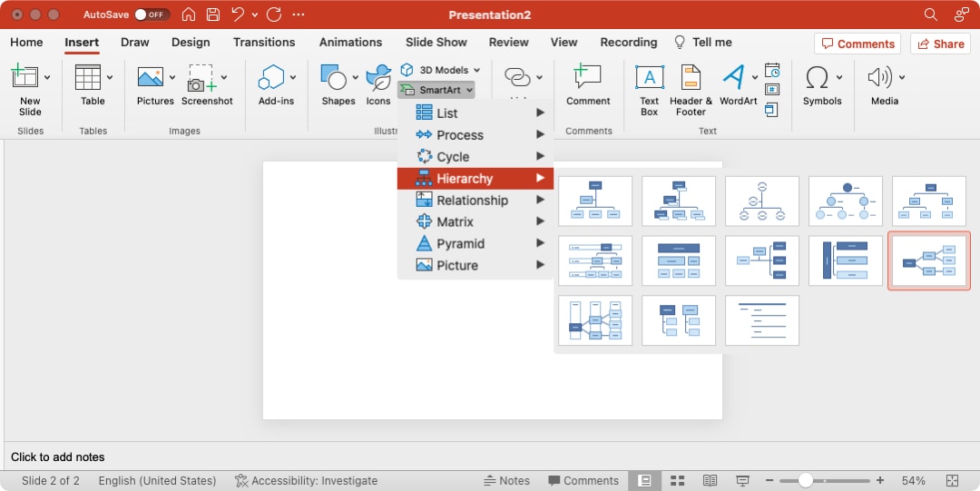Open the List SmartArt submenu
Screen dimensions: 980x491
475,113
